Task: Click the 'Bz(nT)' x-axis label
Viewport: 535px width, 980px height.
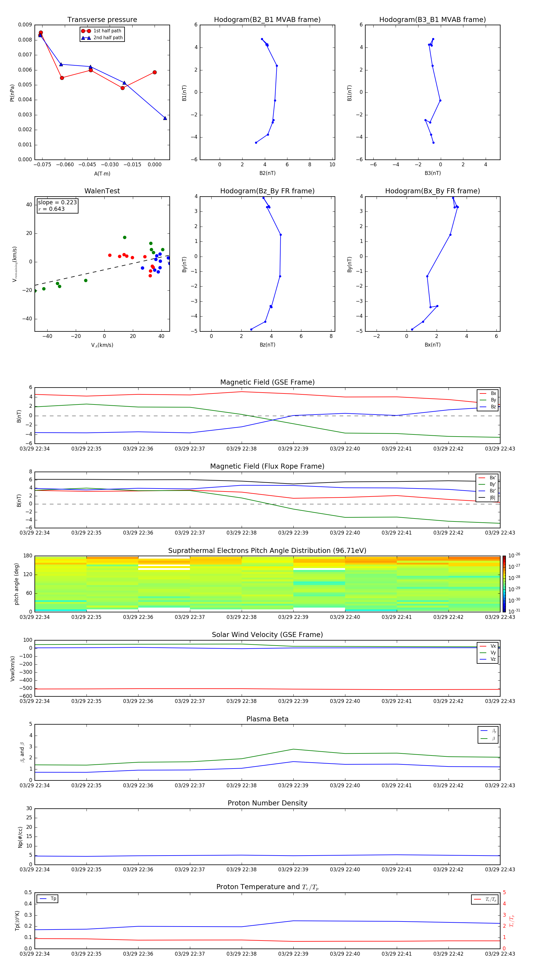Action: [267, 345]
